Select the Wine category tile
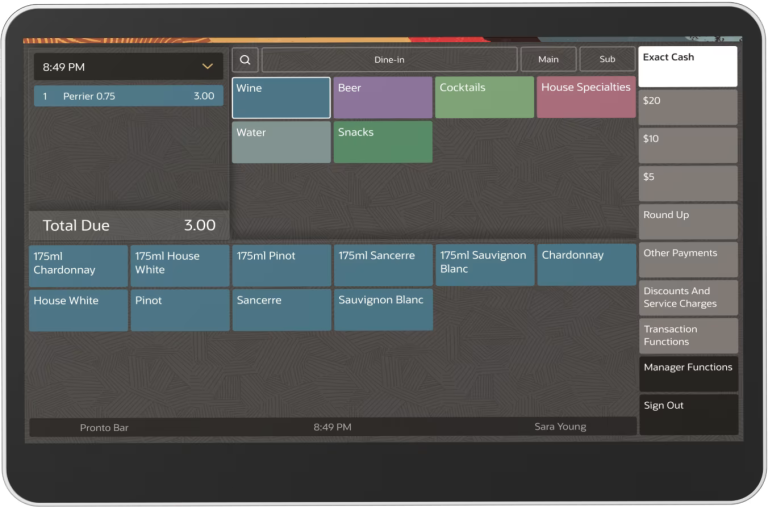Image resolution: width=768 pixels, height=507 pixels. pyautogui.click(x=281, y=98)
